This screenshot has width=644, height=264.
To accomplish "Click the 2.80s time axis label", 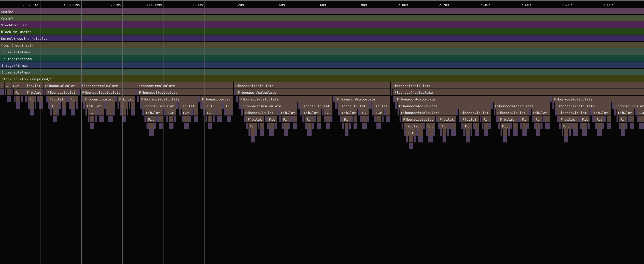I will (567, 5).
